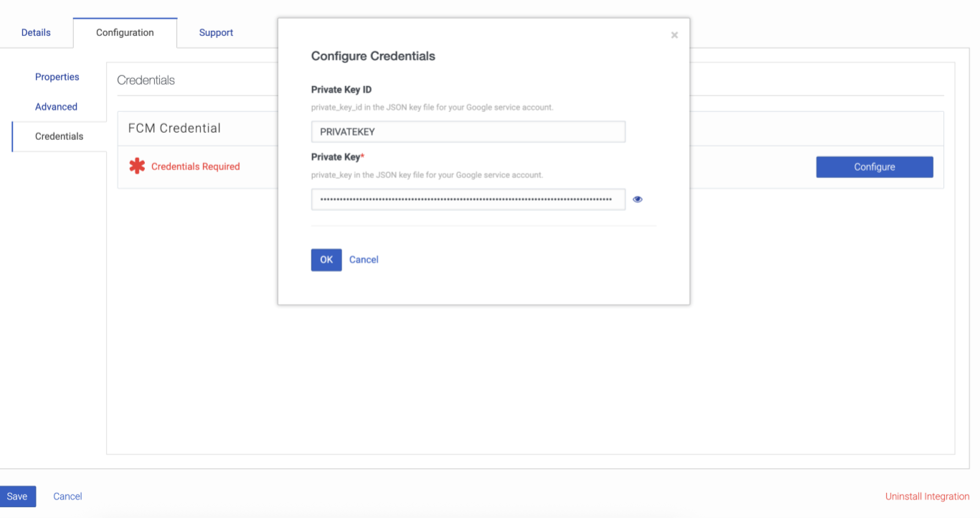Open the Properties section in sidebar

(57, 77)
